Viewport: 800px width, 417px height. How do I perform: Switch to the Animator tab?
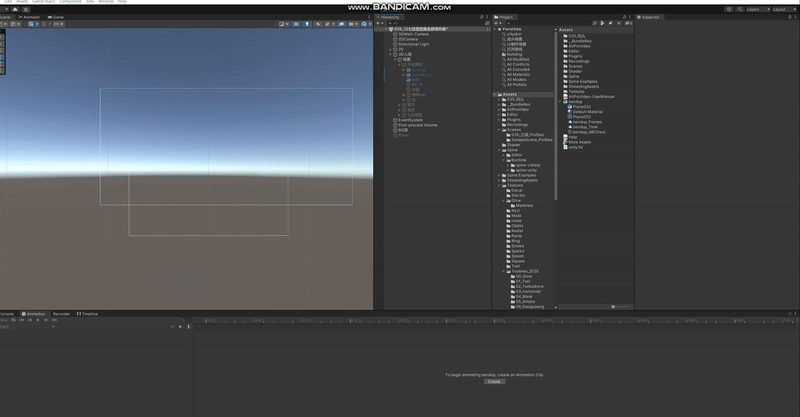pyautogui.click(x=30, y=17)
